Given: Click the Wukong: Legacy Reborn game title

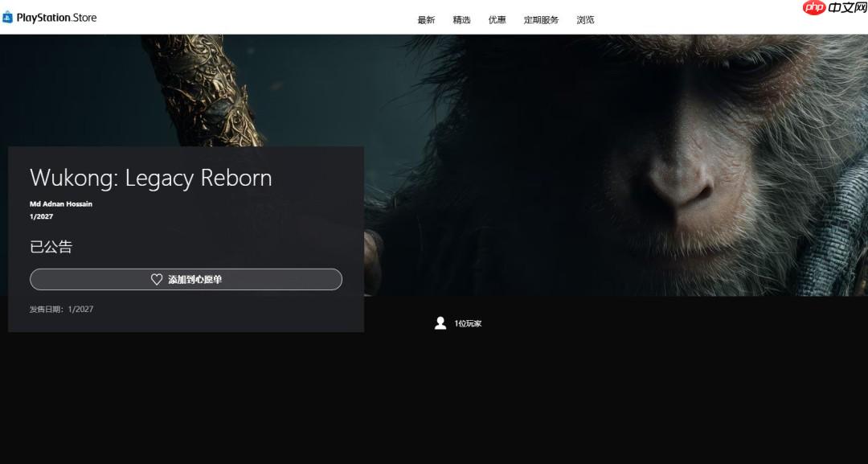Looking at the screenshot, I should pyautogui.click(x=150, y=178).
